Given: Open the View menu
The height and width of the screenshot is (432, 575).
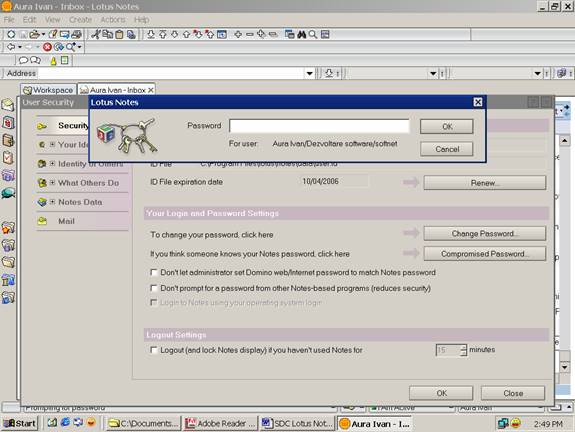Looking at the screenshot, I should point(52,19).
